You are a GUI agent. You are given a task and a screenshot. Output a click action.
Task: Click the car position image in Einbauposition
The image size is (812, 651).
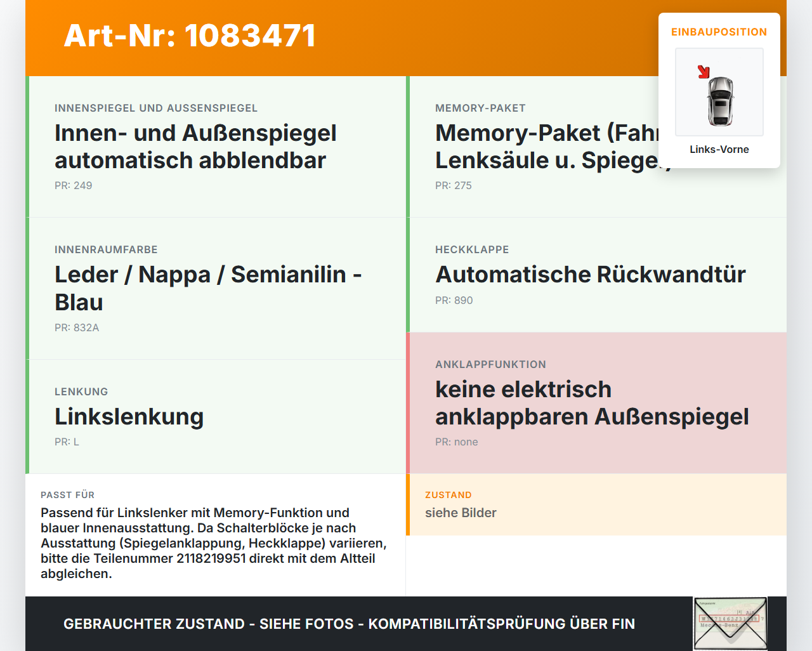pyautogui.click(x=719, y=92)
